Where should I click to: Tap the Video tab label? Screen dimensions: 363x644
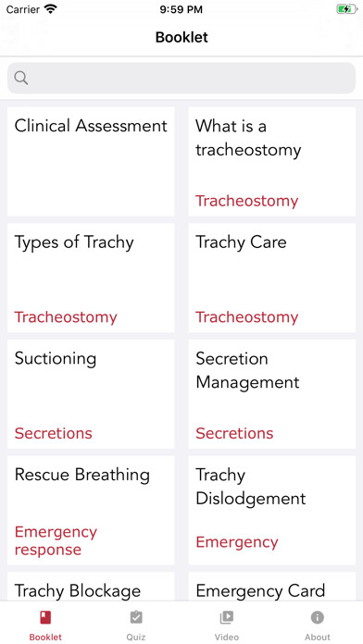click(x=227, y=637)
